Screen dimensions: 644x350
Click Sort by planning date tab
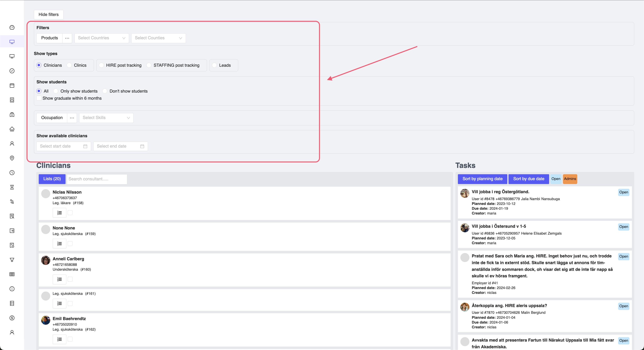point(482,179)
